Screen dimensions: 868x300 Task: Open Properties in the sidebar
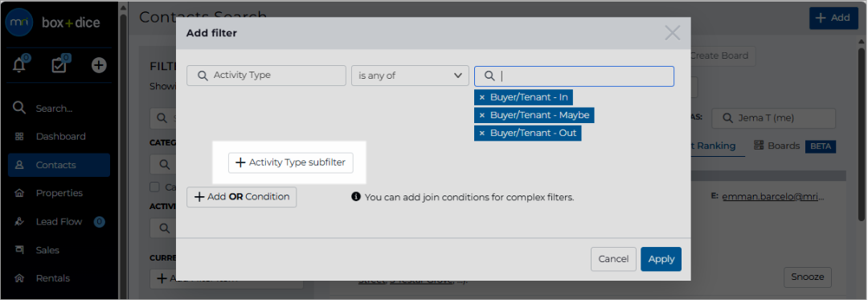(x=59, y=193)
